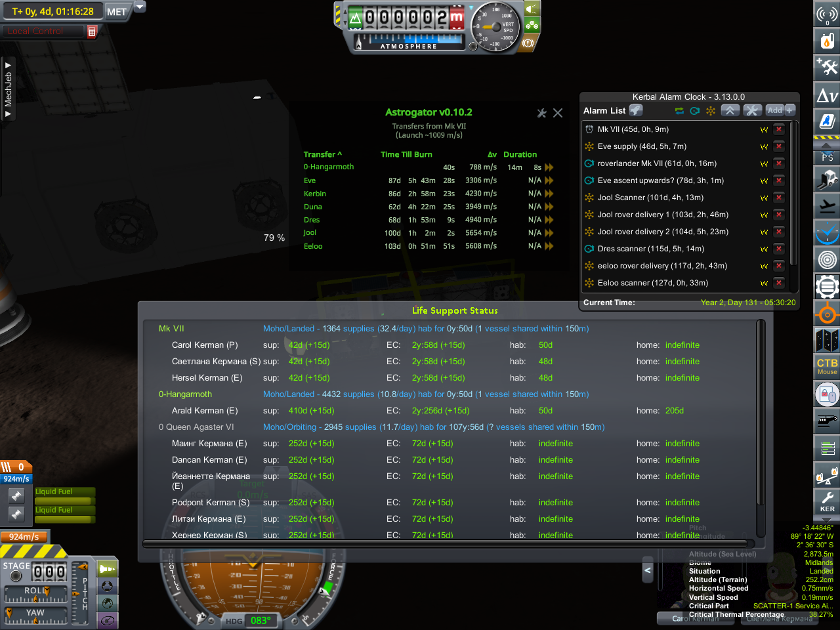Delete the Jool Scanner alarm
Viewport: 840px width, 630px height.
point(779,198)
